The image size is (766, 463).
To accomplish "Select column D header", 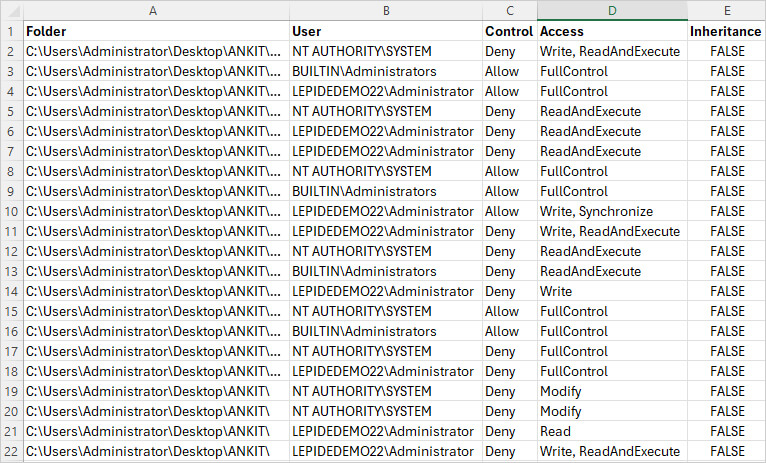I will (612, 11).
